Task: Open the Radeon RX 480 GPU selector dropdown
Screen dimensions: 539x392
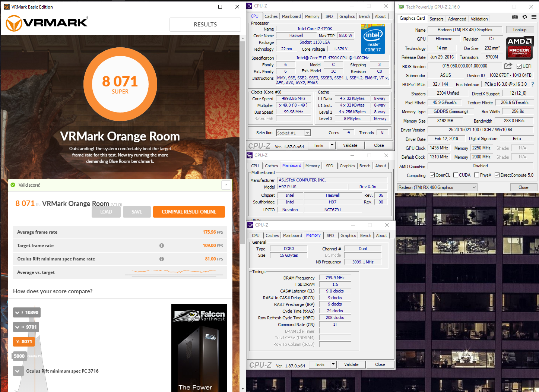Action: pos(437,187)
